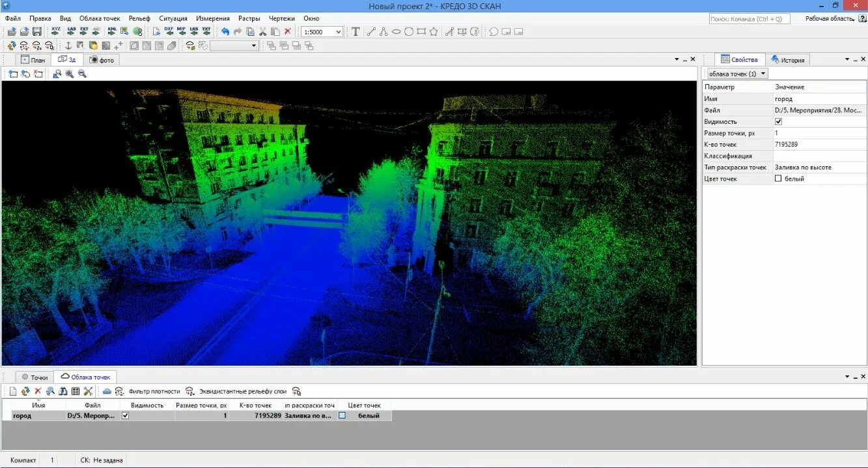Screen dimensions: 868x468
Task: Click Эквидистантные рельефу слои button
Action: coord(242,391)
